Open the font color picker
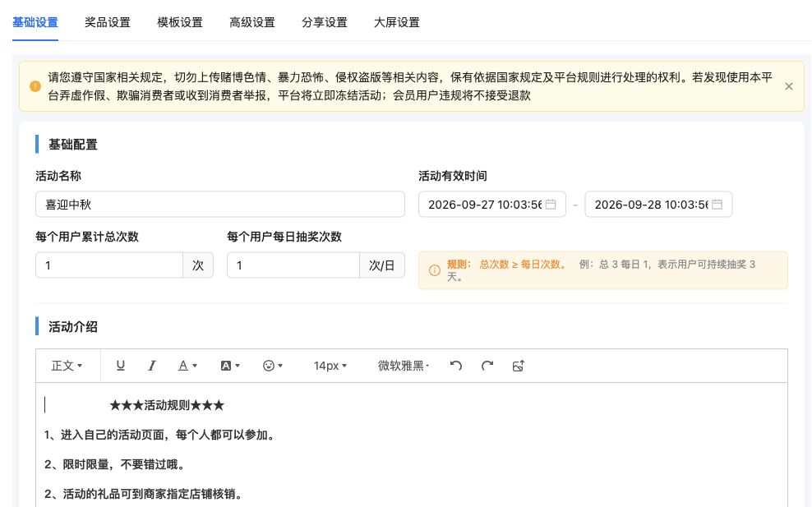Image resolution: width=812 pixels, height=507 pixels. click(187, 366)
